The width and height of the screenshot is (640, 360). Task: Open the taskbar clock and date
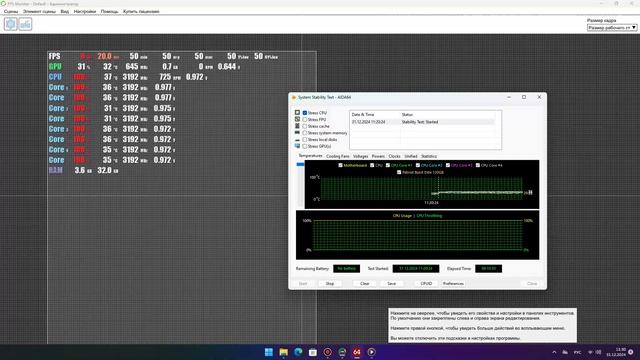pyautogui.click(x=616, y=352)
